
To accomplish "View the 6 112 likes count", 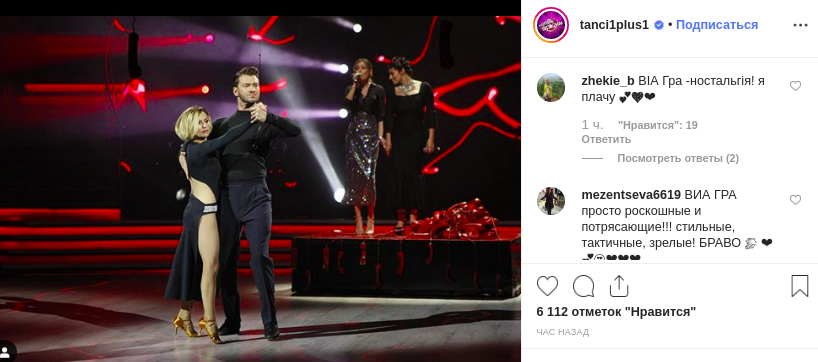I will [616, 312].
